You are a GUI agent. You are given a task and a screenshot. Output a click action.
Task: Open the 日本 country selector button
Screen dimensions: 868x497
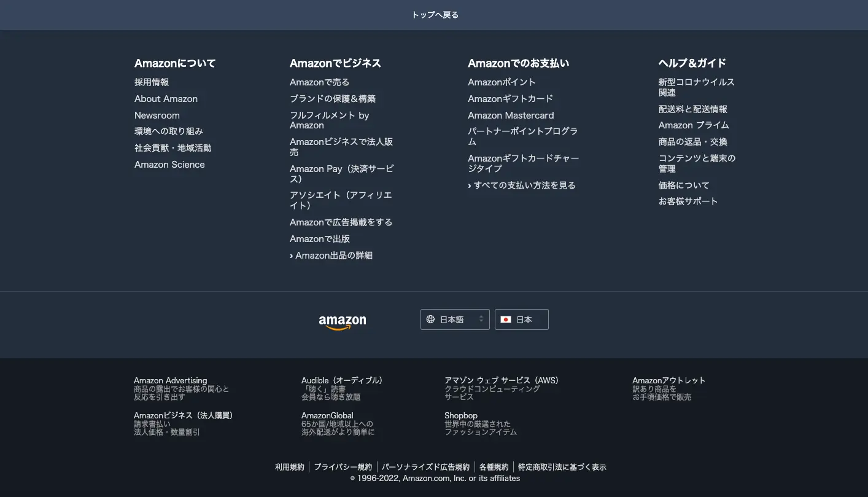pyautogui.click(x=522, y=319)
